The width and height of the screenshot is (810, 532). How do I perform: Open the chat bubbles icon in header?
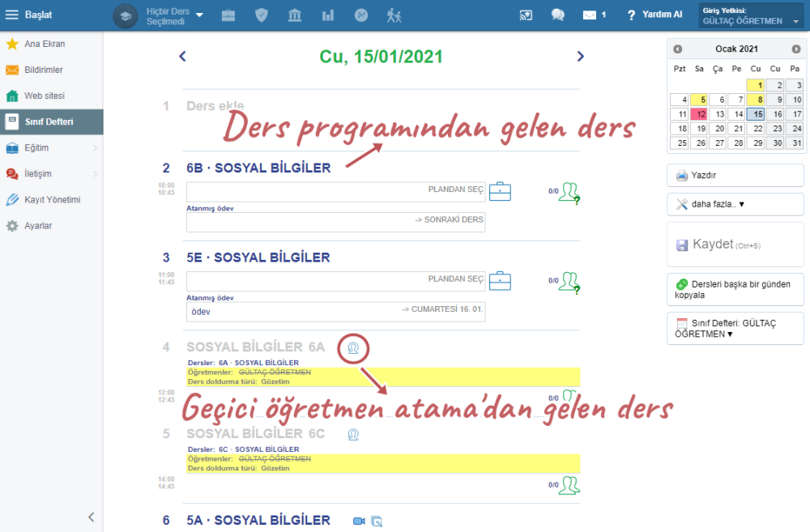point(558,15)
